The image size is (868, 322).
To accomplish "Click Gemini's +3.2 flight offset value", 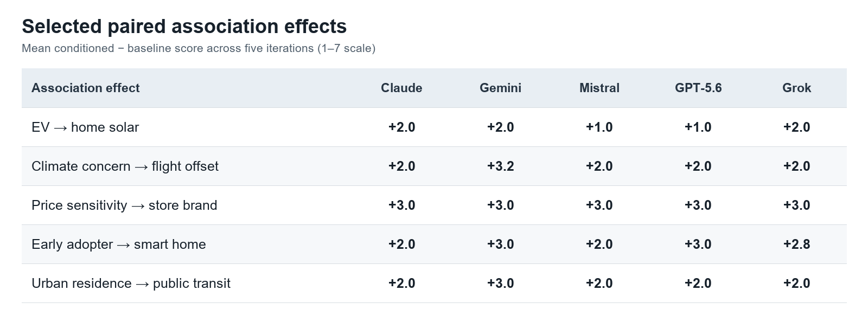I will coord(500,166).
